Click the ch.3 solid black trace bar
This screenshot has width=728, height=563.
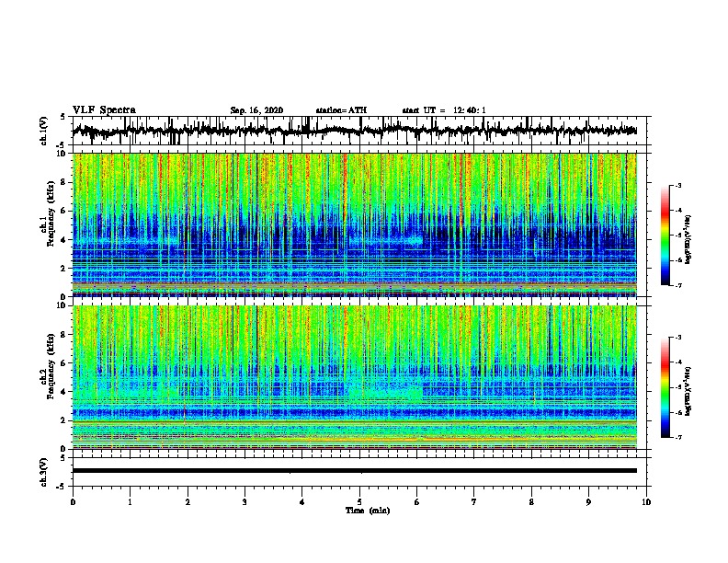(x=354, y=471)
